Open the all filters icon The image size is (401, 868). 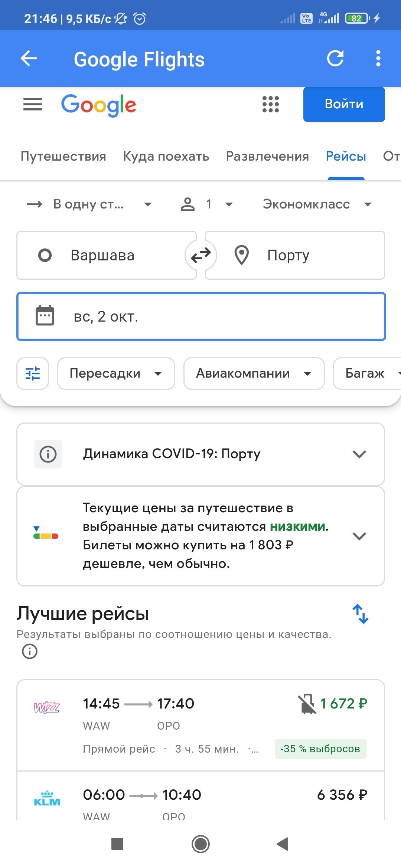point(33,374)
